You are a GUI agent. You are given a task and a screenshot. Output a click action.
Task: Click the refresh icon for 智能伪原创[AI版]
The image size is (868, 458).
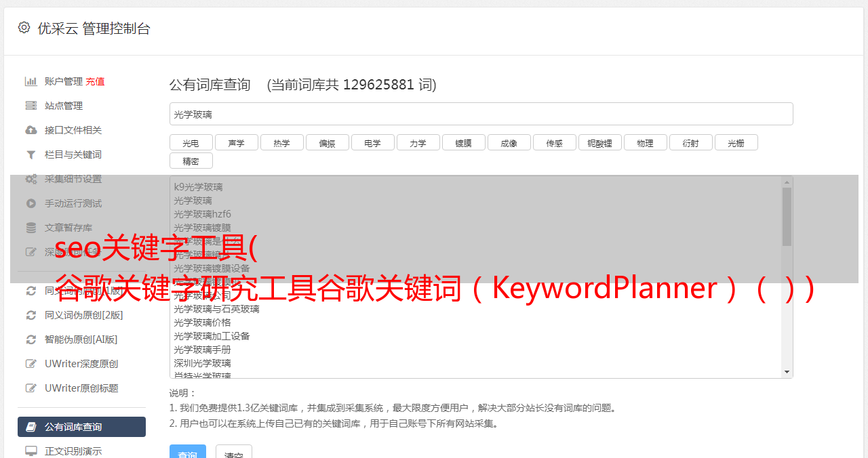(x=31, y=339)
